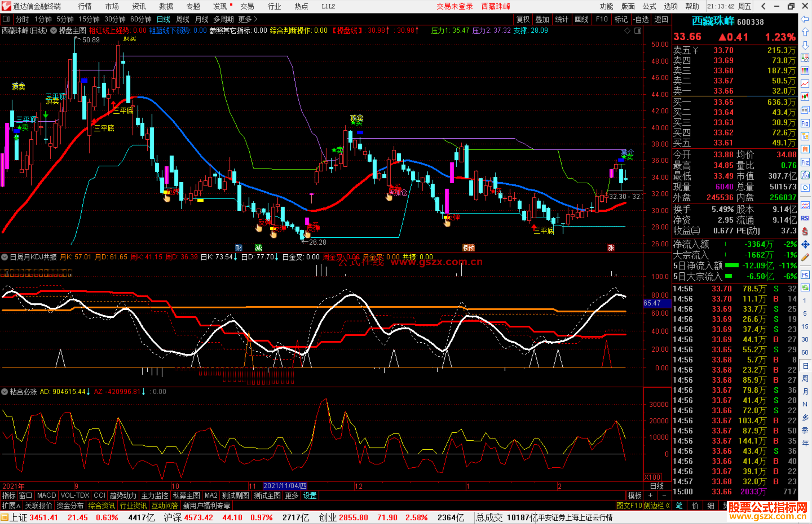Image resolution: width=812 pixels, height=524 pixels.
Task: Select the four-way move arrows icon
Action: (x=805, y=245)
